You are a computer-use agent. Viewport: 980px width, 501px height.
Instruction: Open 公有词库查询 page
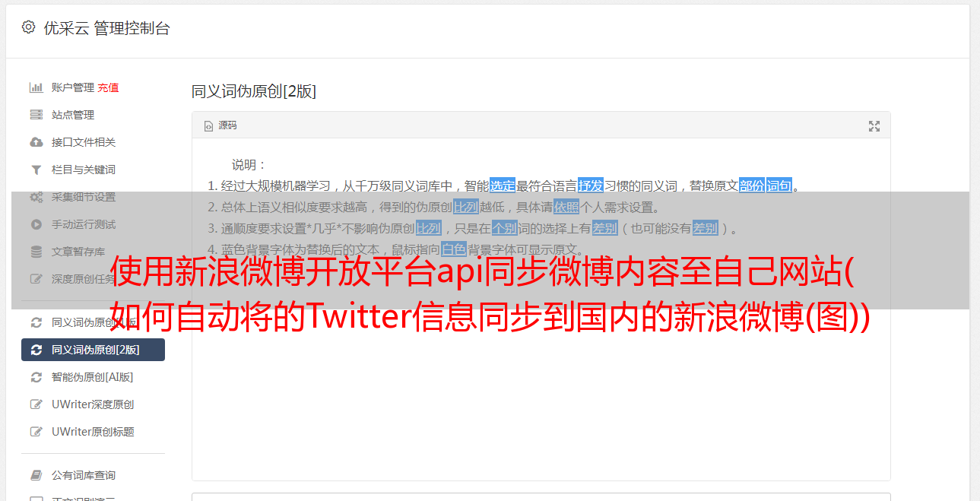click(x=84, y=475)
